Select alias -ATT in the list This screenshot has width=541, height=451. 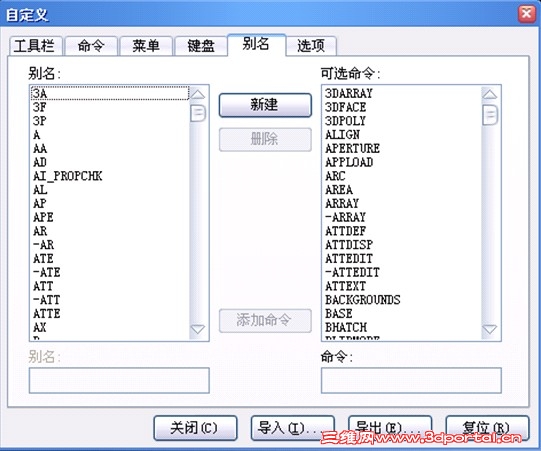110,300
